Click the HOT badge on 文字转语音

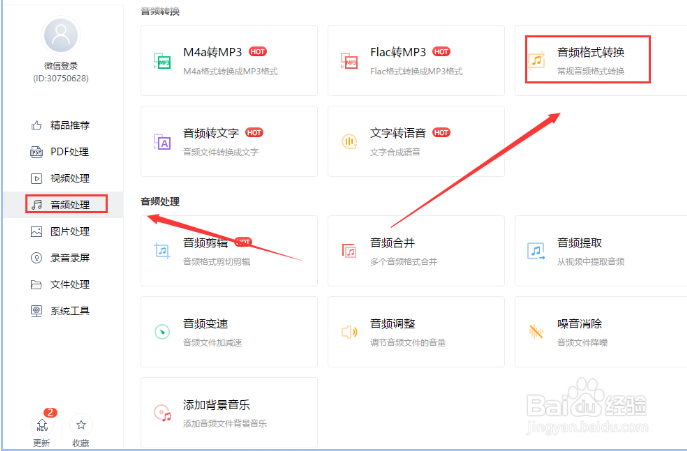point(441,132)
